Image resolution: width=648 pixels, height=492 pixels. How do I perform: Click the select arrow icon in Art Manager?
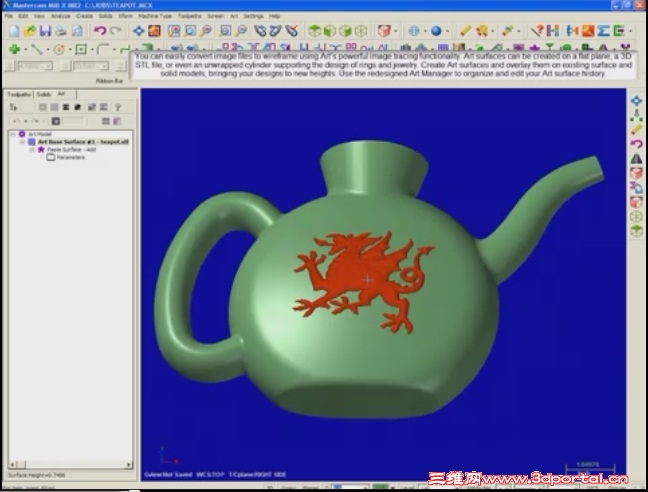tap(14, 107)
